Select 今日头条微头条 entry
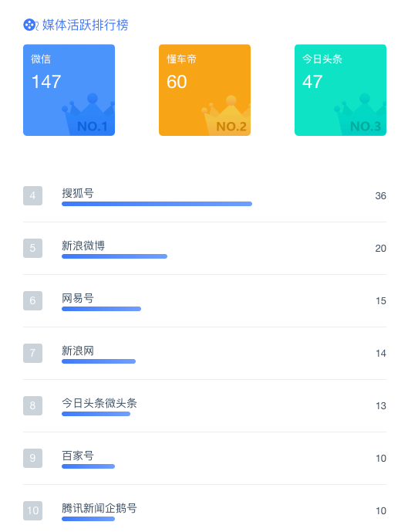The width and height of the screenshot is (418, 532). coord(205,406)
